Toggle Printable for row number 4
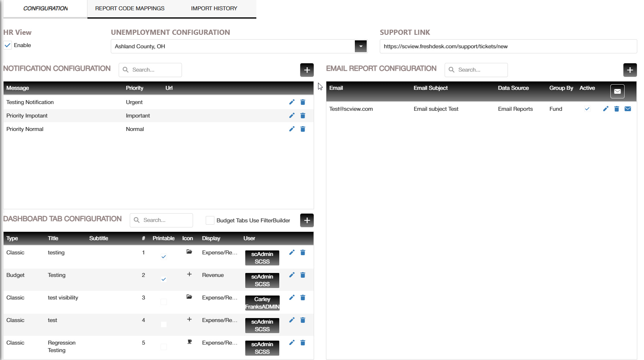644x360 pixels. 164,324
